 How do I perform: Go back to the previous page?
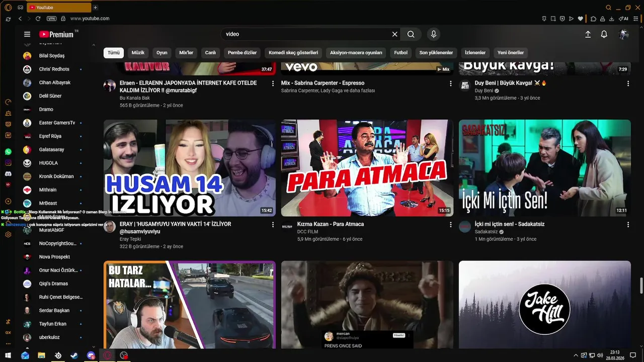pyautogui.click(x=20, y=19)
